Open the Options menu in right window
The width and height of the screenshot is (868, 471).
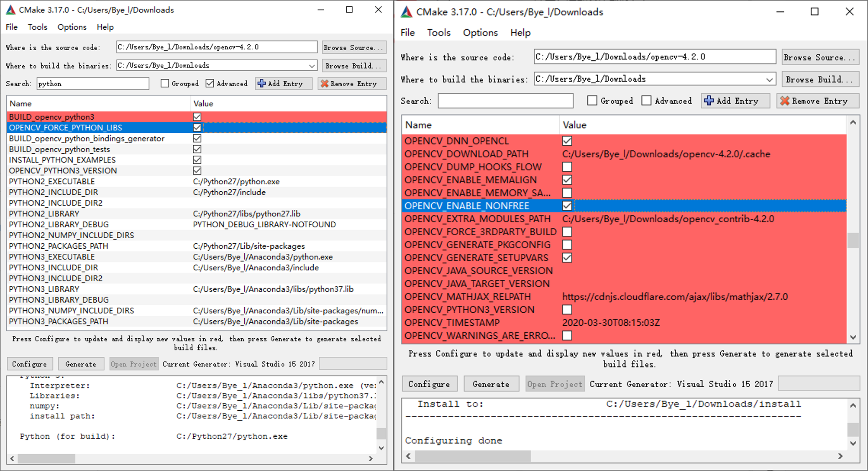click(x=480, y=33)
